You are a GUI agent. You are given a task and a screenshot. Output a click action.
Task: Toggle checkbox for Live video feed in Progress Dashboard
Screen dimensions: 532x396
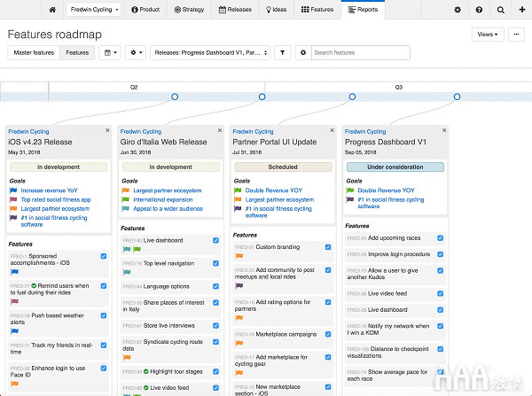441,293
